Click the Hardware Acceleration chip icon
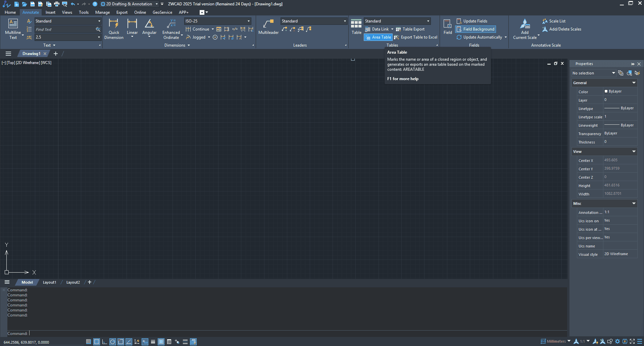This screenshot has height=346, width=644. pyautogui.click(x=625, y=342)
